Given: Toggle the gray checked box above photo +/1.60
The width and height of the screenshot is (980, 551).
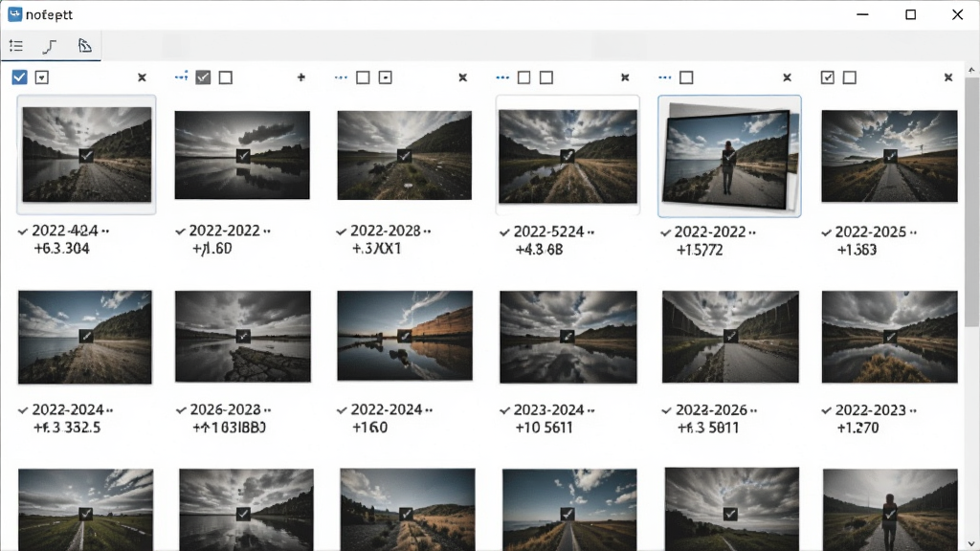Looking at the screenshot, I should pyautogui.click(x=203, y=77).
